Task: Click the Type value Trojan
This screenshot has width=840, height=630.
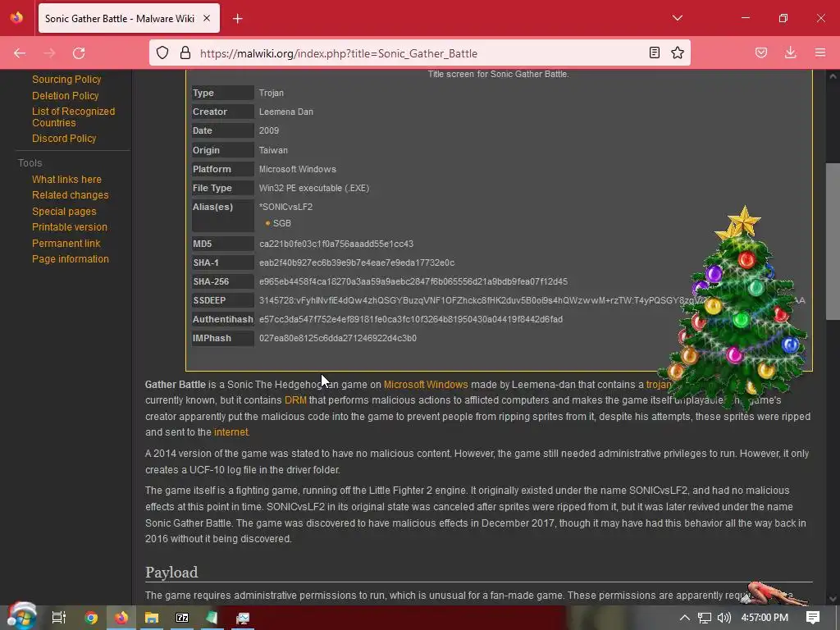Action: click(272, 93)
